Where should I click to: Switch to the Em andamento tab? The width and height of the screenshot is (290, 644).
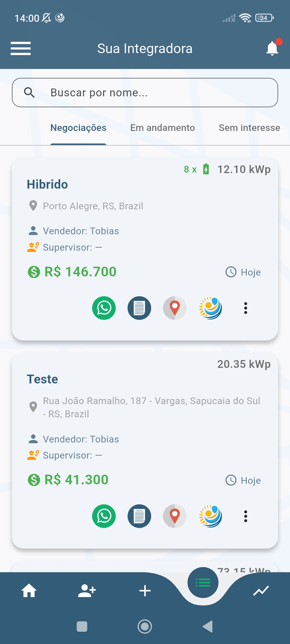coord(162,128)
